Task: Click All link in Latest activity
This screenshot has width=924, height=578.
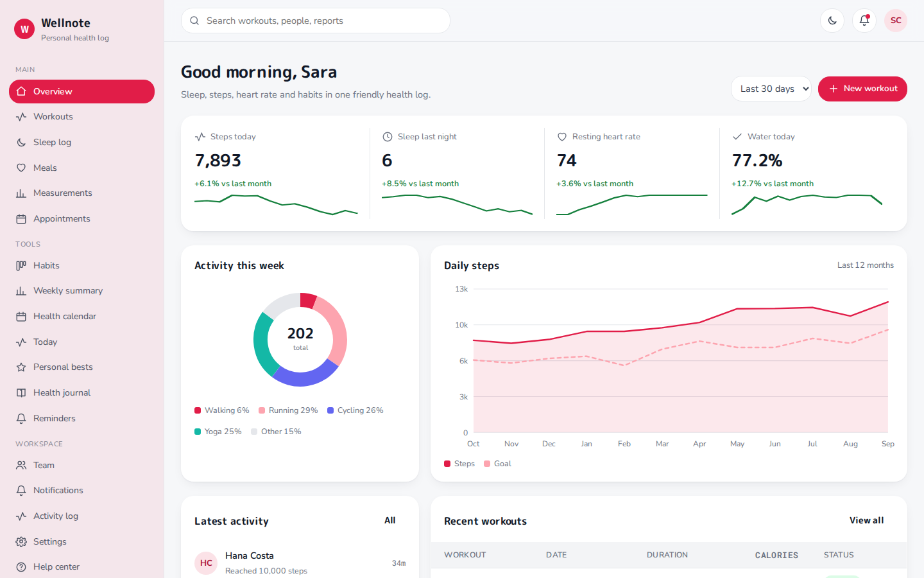Action: click(x=390, y=520)
